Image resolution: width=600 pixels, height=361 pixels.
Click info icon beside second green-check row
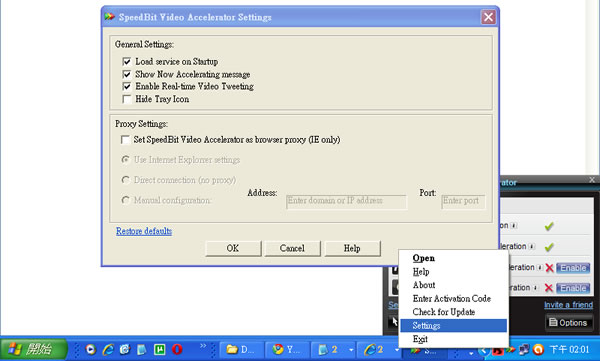pyautogui.click(x=532, y=247)
